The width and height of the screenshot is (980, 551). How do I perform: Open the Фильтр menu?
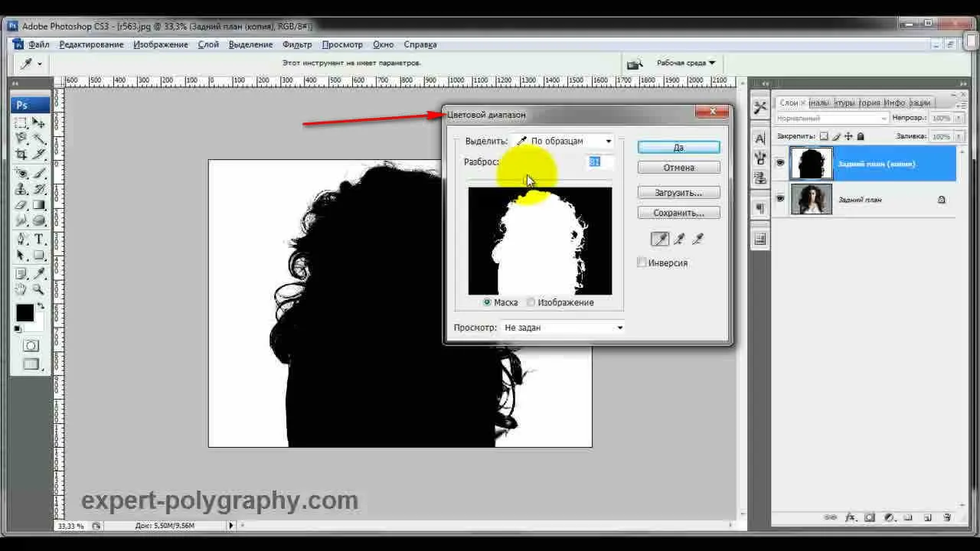point(297,44)
